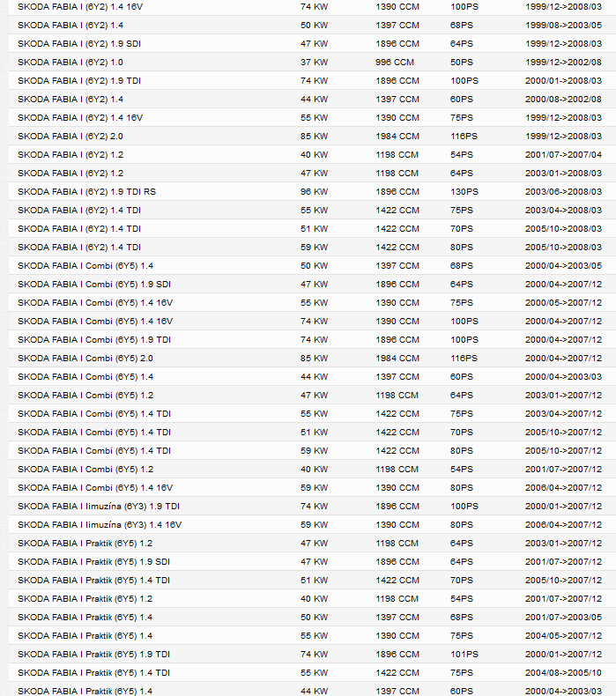
Task: Select date range '2003/04->2008/03'
Action: (x=563, y=210)
